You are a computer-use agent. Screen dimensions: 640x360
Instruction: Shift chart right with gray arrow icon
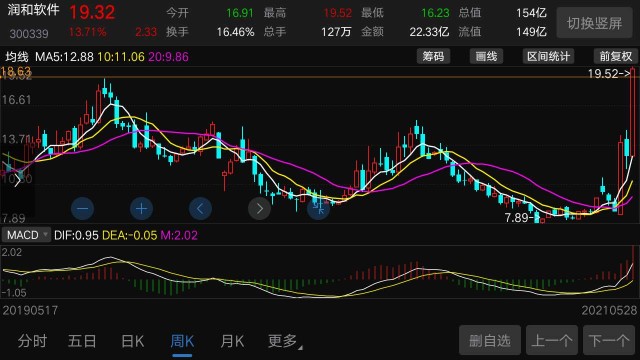point(259,209)
